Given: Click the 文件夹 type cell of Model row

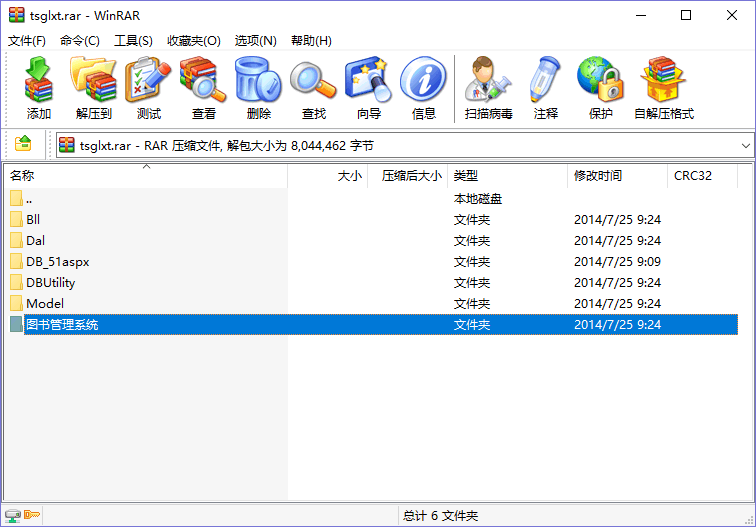Looking at the screenshot, I should pos(472,304).
